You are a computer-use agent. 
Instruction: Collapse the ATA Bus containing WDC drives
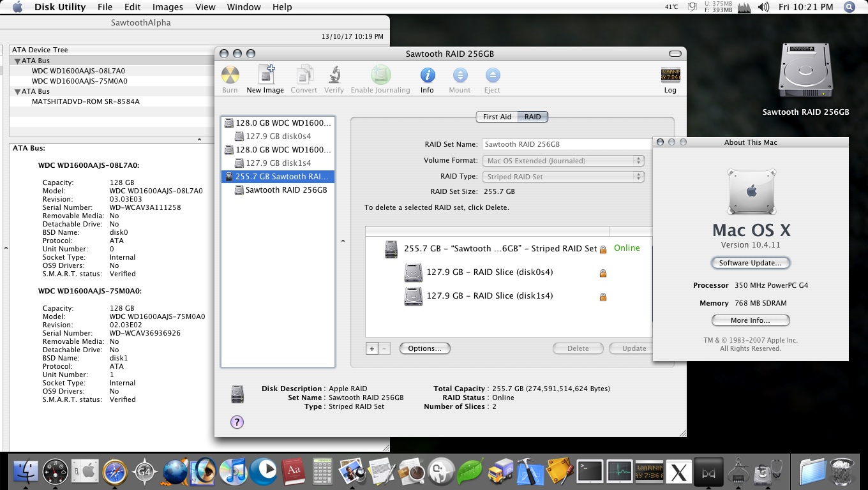[x=17, y=61]
